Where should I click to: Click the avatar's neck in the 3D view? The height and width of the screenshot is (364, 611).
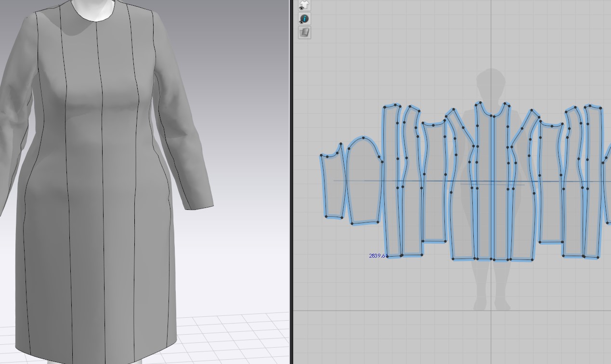coord(94,7)
